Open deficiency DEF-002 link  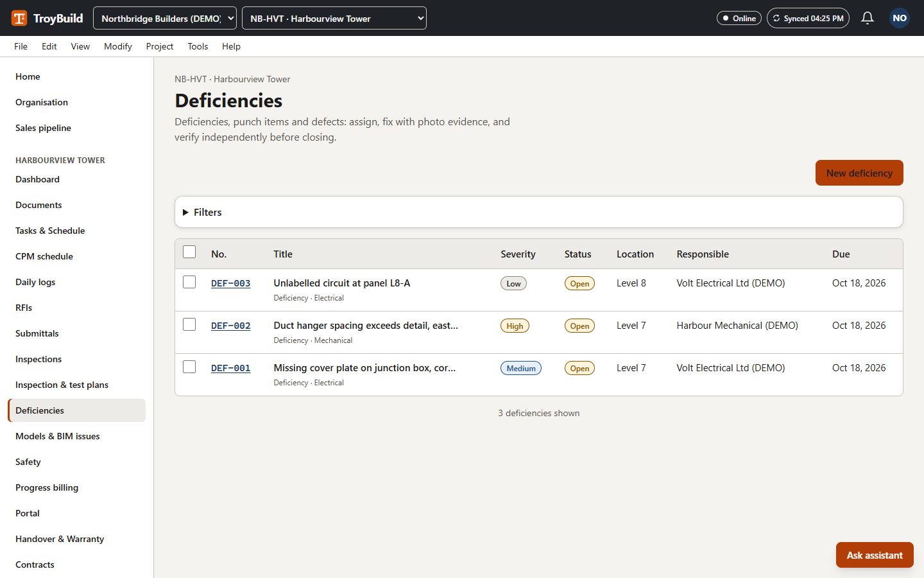tap(231, 326)
